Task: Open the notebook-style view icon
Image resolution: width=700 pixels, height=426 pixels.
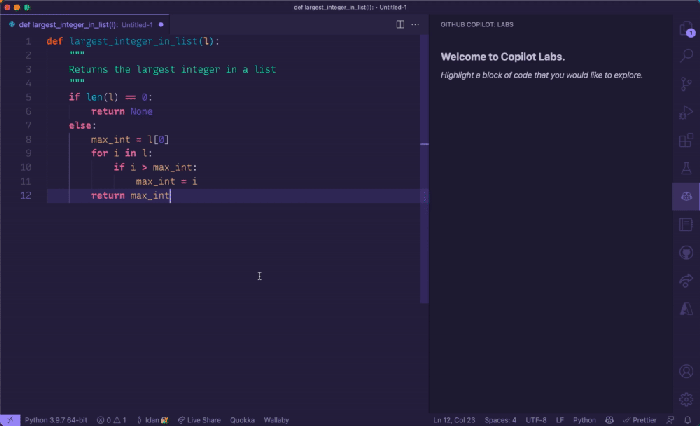Action: click(686, 224)
